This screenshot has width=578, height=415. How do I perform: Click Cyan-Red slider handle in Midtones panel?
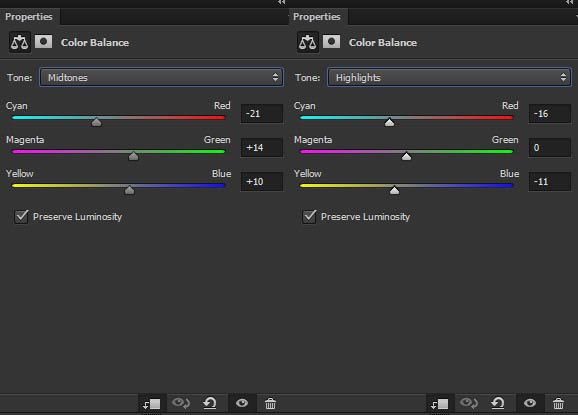click(x=97, y=122)
